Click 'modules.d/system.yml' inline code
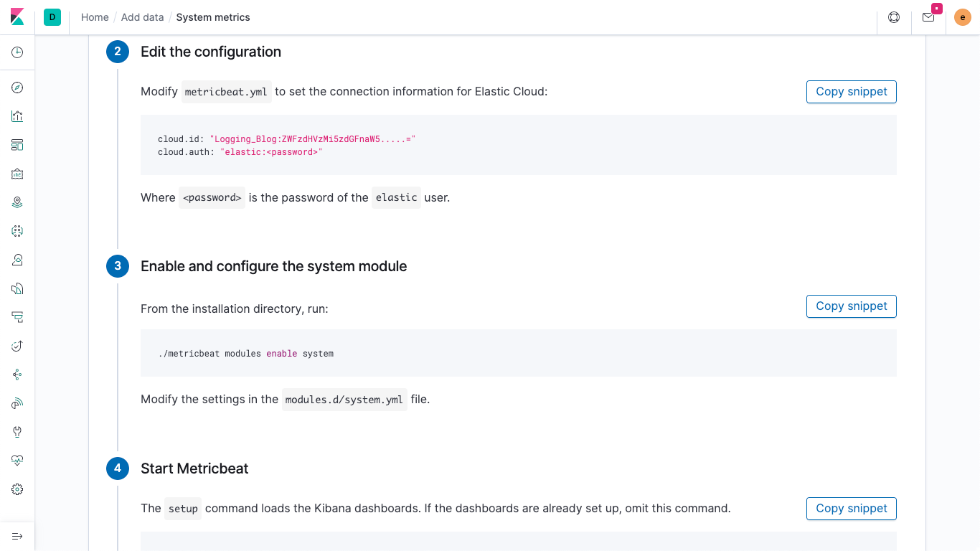The image size is (980, 551). click(x=344, y=400)
